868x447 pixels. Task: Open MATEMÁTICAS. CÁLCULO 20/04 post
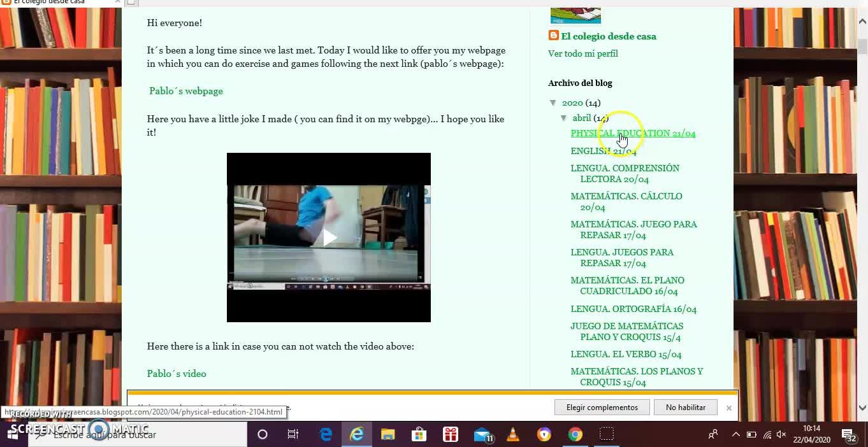626,201
